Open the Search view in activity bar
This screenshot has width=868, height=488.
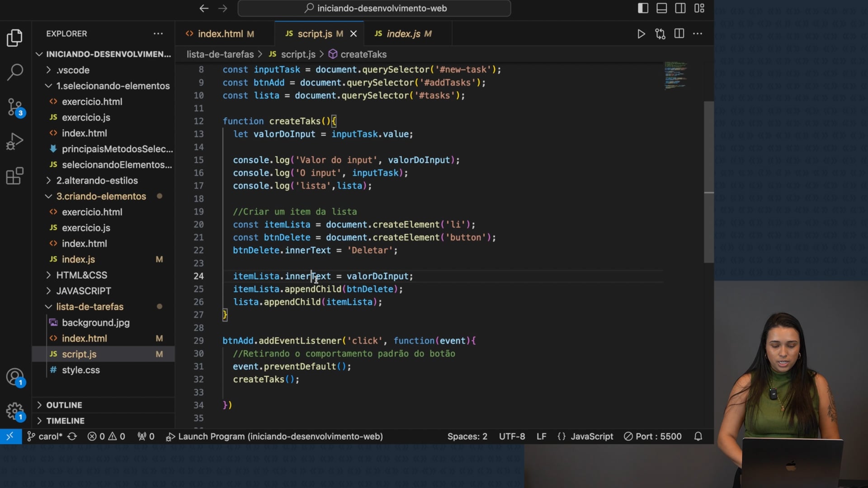[15, 72]
